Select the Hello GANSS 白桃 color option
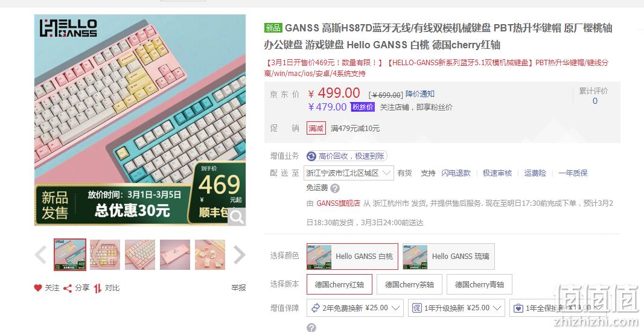 point(352,257)
